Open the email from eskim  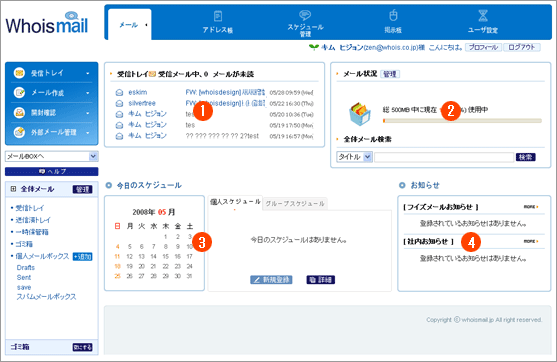pyautogui.click(x=214, y=92)
